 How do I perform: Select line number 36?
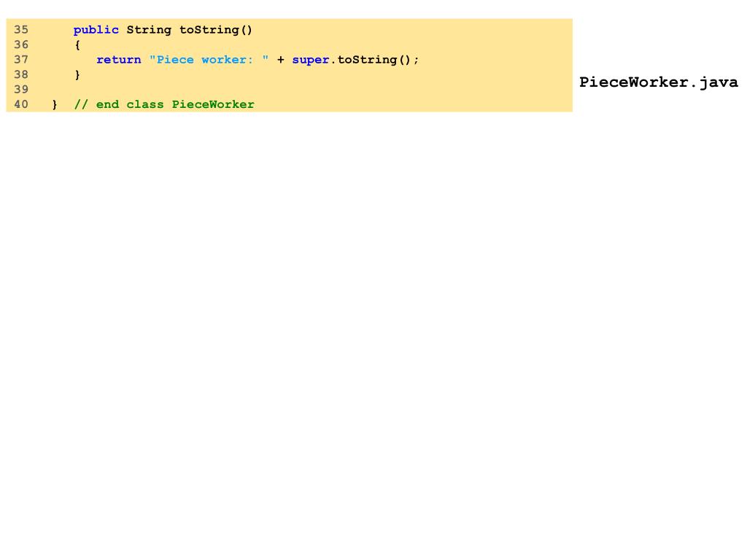(21, 44)
